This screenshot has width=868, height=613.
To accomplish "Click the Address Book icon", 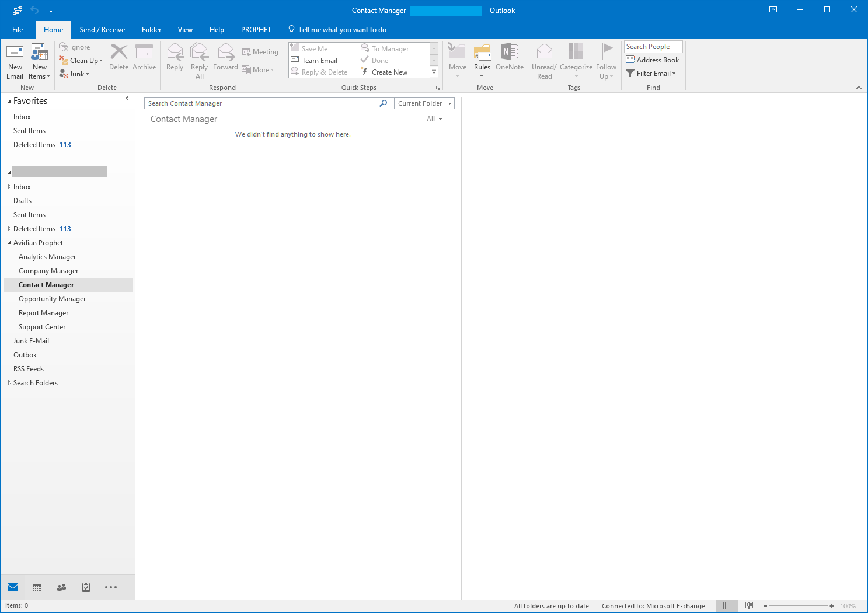I will [x=630, y=60].
